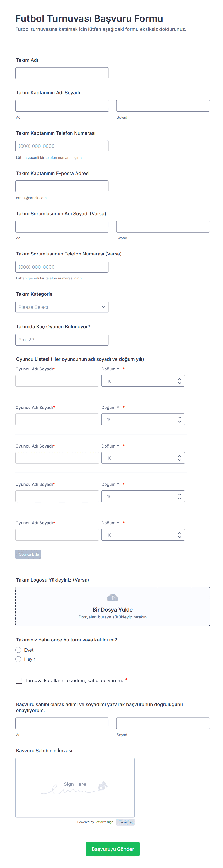Submit form with Başvuruyu Gönder
This screenshot has height=868, width=223.
point(113,849)
